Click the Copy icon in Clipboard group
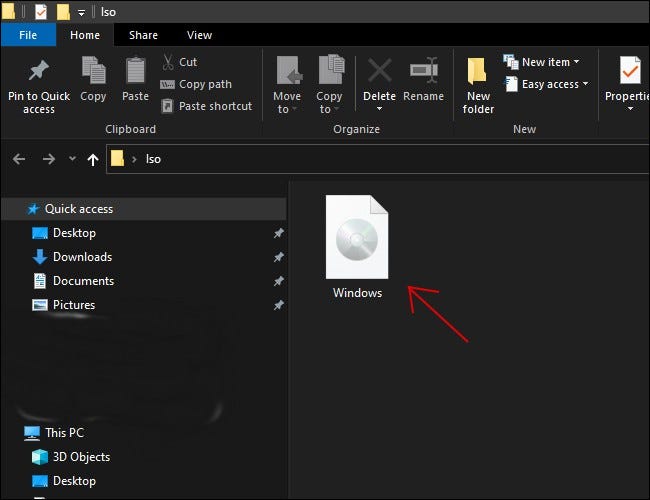Image resolution: width=650 pixels, height=500 pixels. (93, 72)
